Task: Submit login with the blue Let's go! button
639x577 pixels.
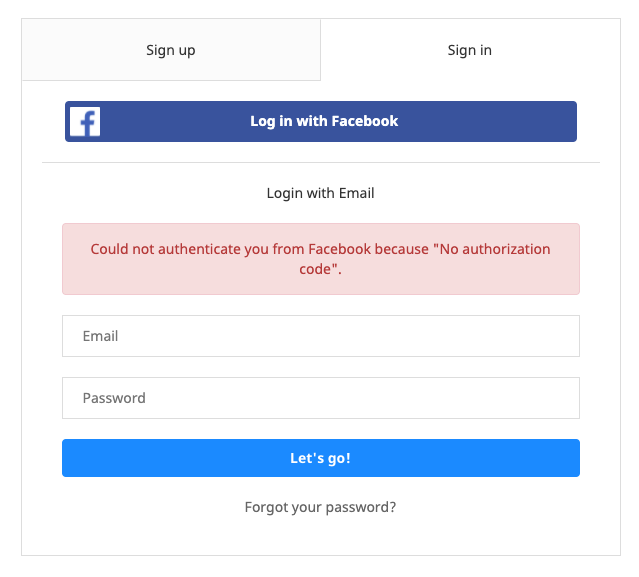Action: point(320,458)
